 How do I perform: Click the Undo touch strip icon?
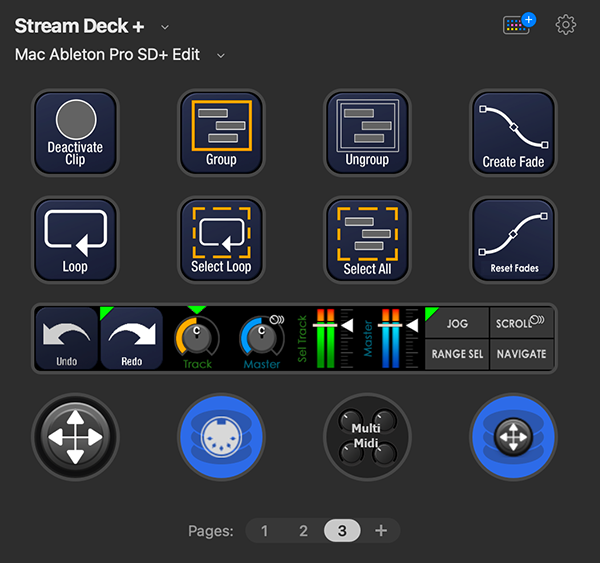(x=67, y=338)
